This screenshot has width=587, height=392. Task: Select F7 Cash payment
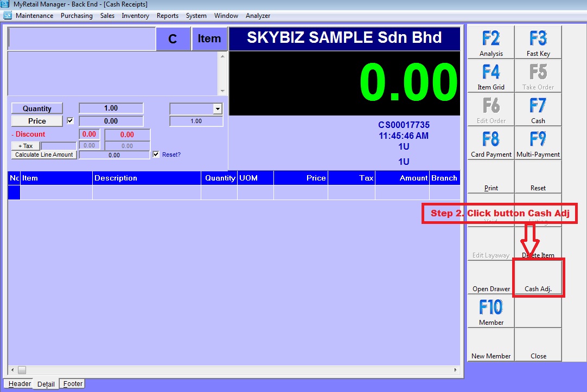click(538, 110)
